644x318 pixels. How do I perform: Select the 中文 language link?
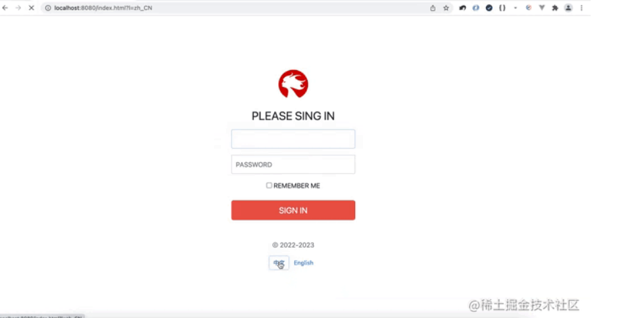pos(279,263)
